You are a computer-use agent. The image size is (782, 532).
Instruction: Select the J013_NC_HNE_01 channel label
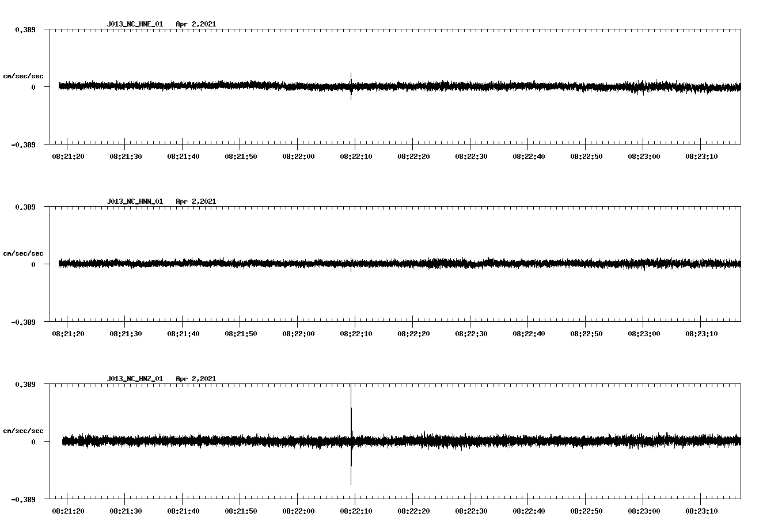pos(134,24)
